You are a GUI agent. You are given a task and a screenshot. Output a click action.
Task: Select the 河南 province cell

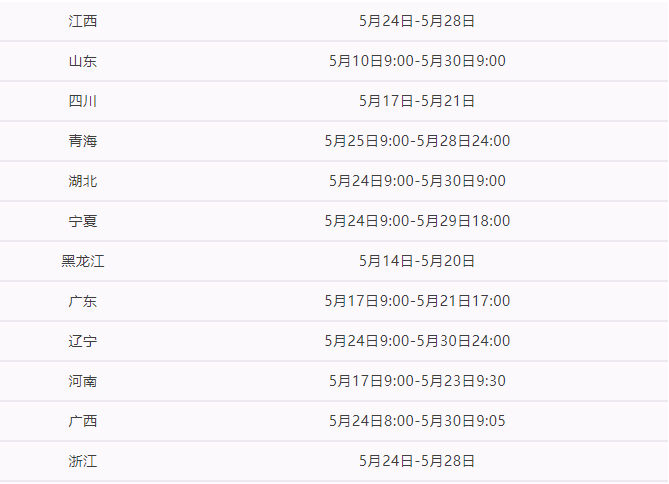click(83, 381)
